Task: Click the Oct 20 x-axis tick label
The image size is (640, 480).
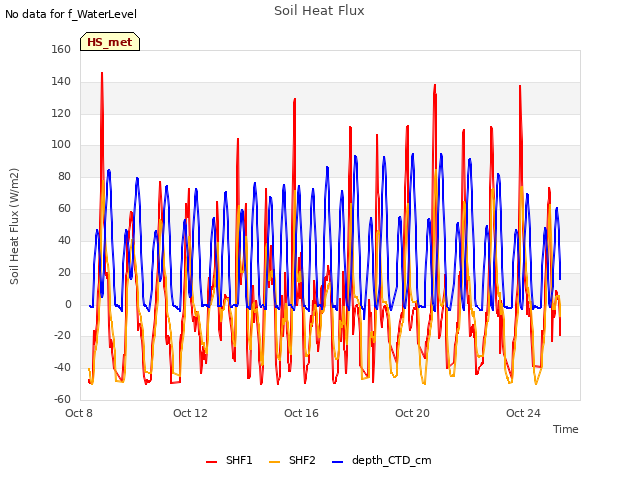Action: [412, 413]
